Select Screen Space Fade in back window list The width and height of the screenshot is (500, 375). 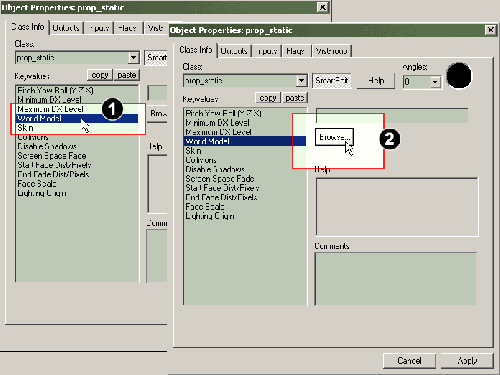click(77, 156)
